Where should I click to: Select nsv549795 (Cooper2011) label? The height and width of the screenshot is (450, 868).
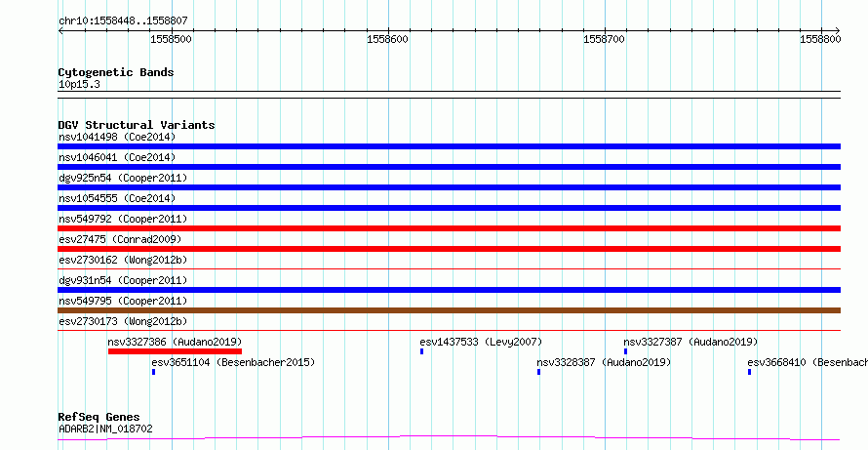click(x=123, y=301)
